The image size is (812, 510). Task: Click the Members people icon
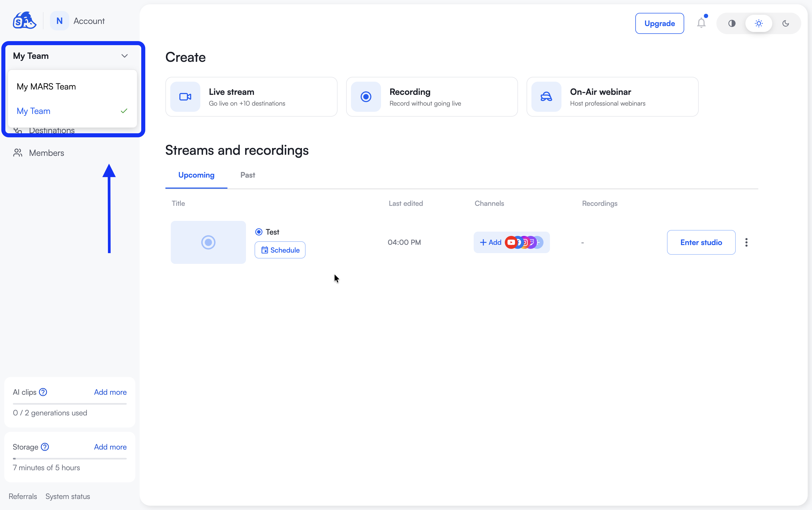pos(18,153)
